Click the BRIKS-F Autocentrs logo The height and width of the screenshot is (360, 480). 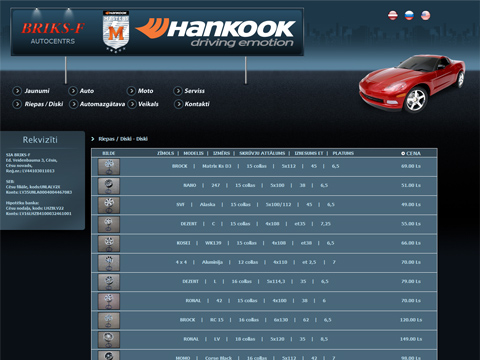pyautogui.click(x=53, y=33)
